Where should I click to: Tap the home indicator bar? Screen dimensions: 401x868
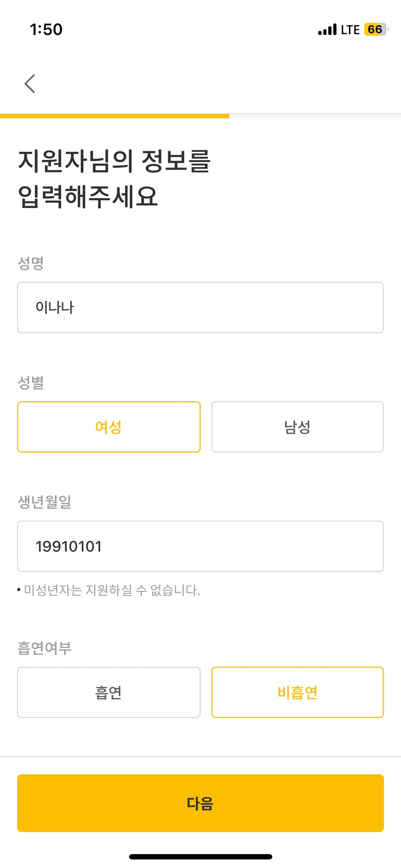coord(200,857)
